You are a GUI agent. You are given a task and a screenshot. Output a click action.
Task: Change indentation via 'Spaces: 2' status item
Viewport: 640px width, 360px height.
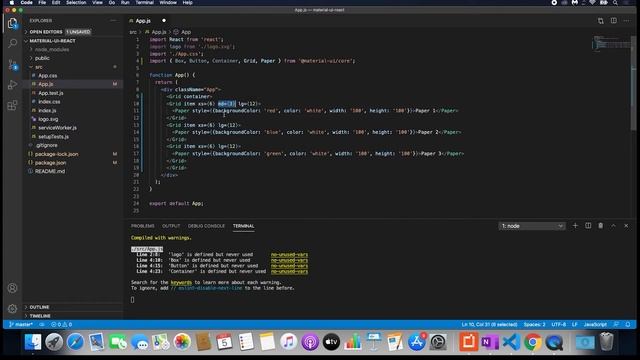pos(534,324)
